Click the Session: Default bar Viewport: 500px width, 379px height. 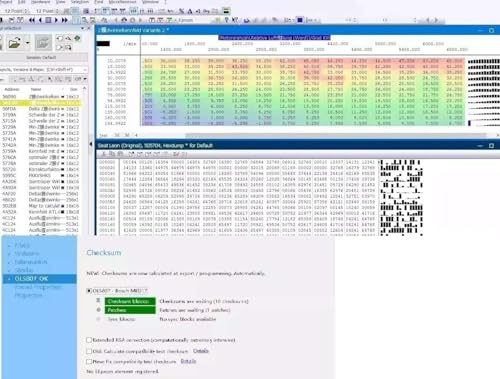point(43,58)
